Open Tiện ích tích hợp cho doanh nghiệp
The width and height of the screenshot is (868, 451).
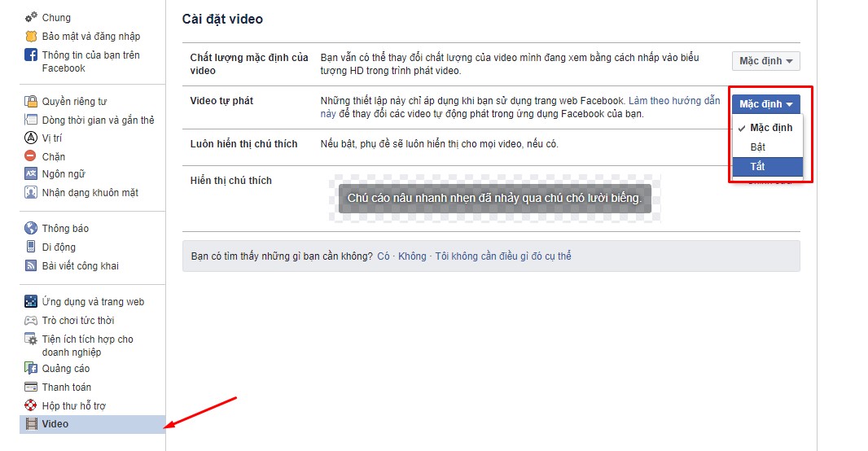pyautogui.click(x=87, y=345)
